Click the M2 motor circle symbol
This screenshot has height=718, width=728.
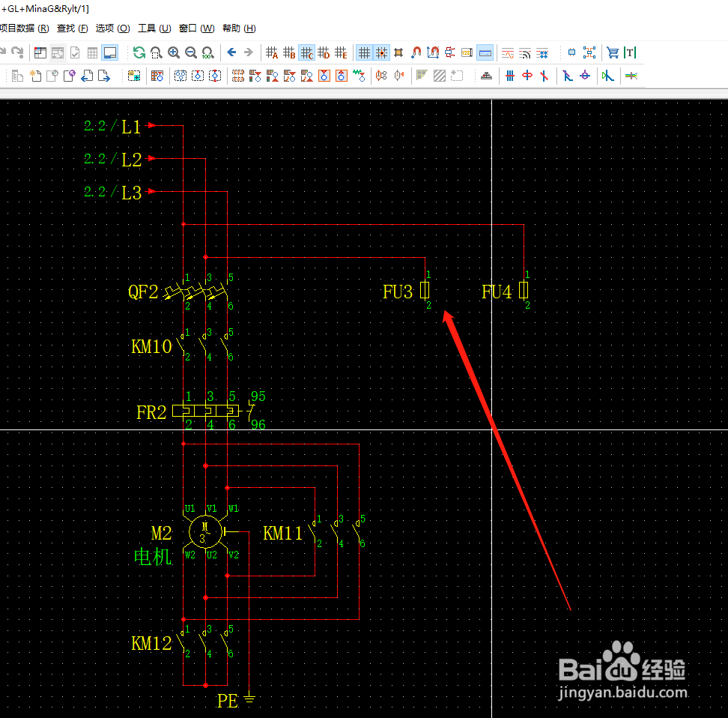pyautogui.click(x=205, y=531)
